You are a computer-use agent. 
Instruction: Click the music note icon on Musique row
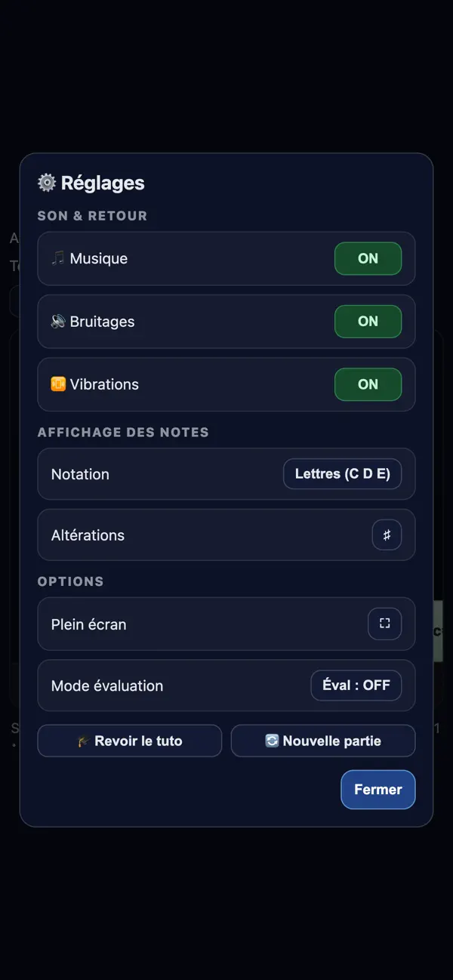click(x=58, y=258)
